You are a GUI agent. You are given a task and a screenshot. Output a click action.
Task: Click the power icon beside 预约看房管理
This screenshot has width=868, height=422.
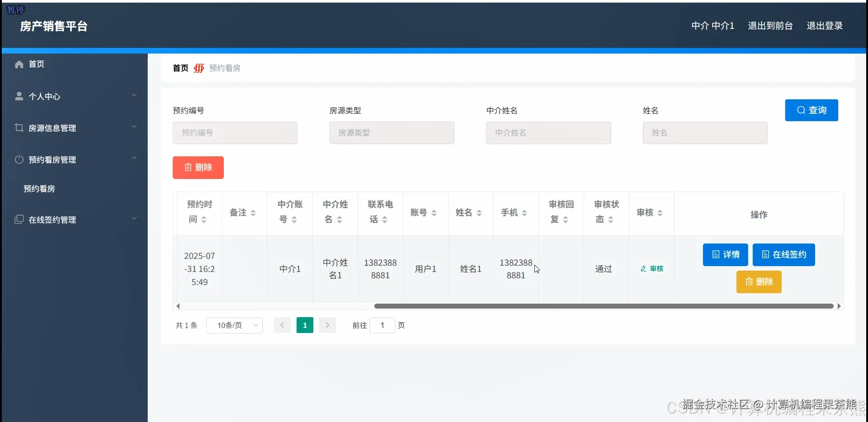pos(19,159)
